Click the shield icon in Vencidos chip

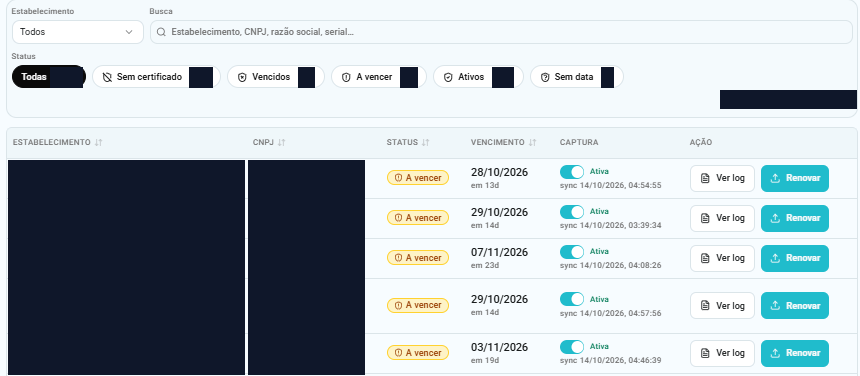pyautogui.click(x=242, y=77)
